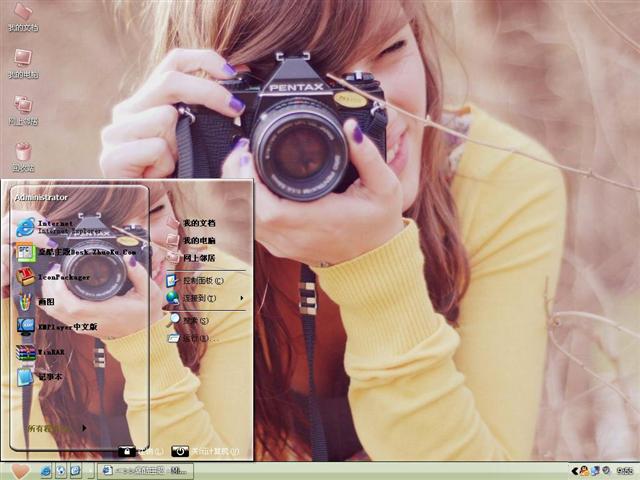Image resolution: width=640 pixels, height=480 pixels.
Task: Click the Administrator user name header
Action: 41,197
